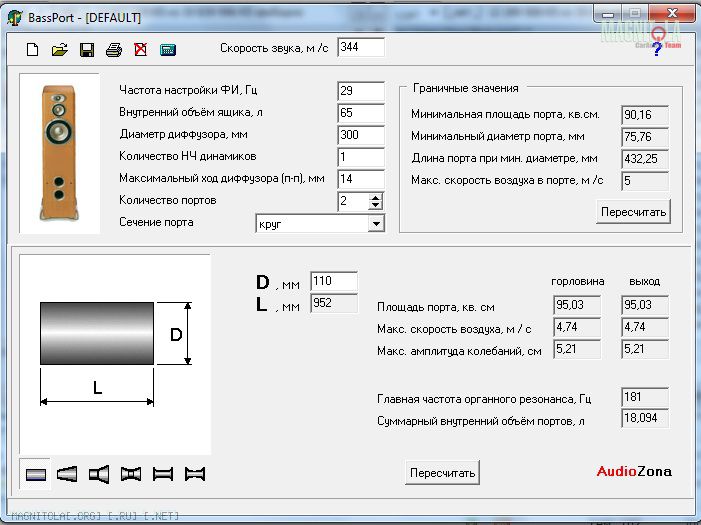Click the red crossed-out box icon
Screen dimensions: 701x525
pos(141,49)
